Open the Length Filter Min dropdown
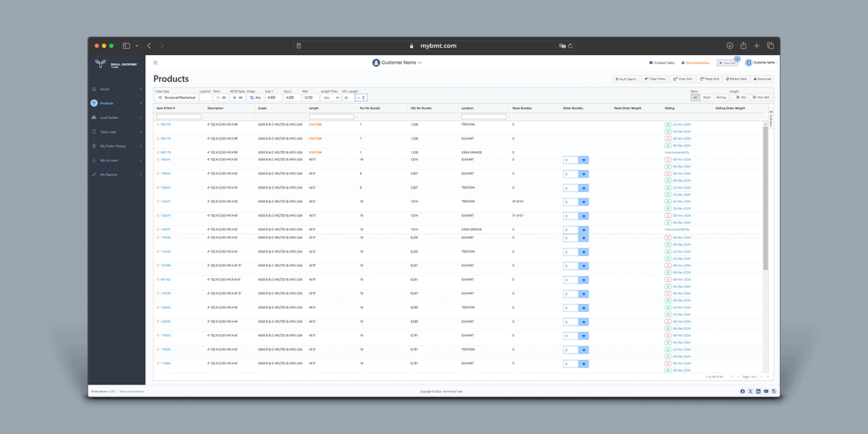Screen dimensions: 868x434 pos(330,97)
